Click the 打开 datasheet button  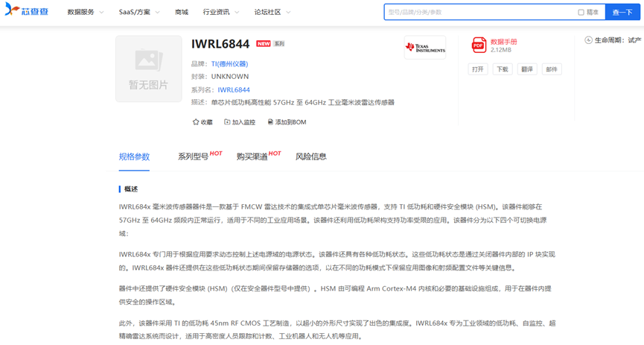coord(478,69)
